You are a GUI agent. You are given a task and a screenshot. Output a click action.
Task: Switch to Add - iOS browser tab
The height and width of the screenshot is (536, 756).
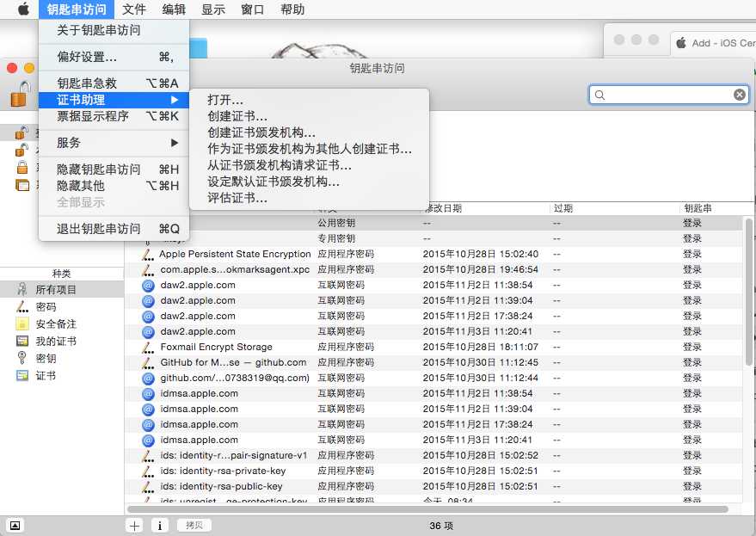pyautogui.click(x=714, y=43)
